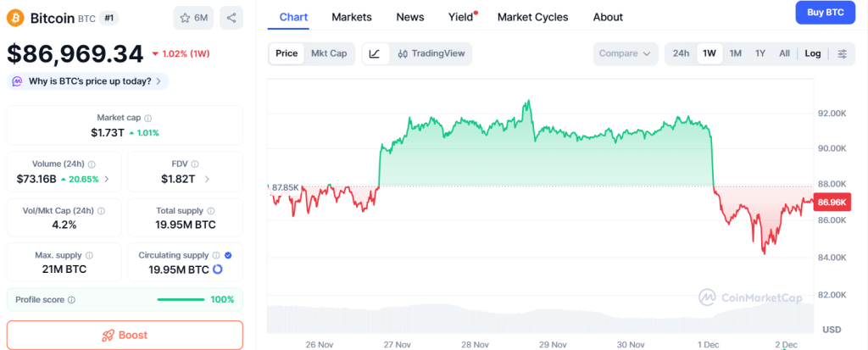The width and height of the screenshot is (868, 350).
Task: Open "Why is BTC's price up today?"
Action: 88,81
